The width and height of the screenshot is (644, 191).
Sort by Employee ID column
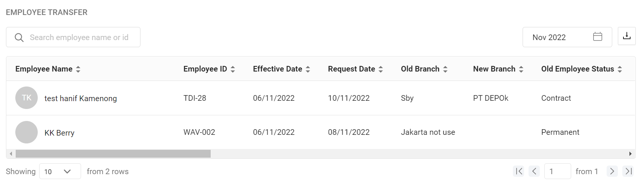[233, 69]
